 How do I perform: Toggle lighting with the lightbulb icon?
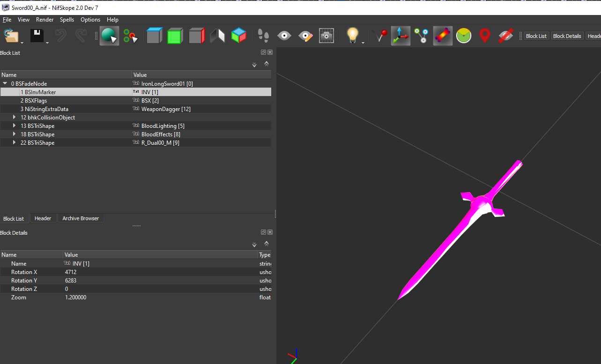tap(352, 36)
